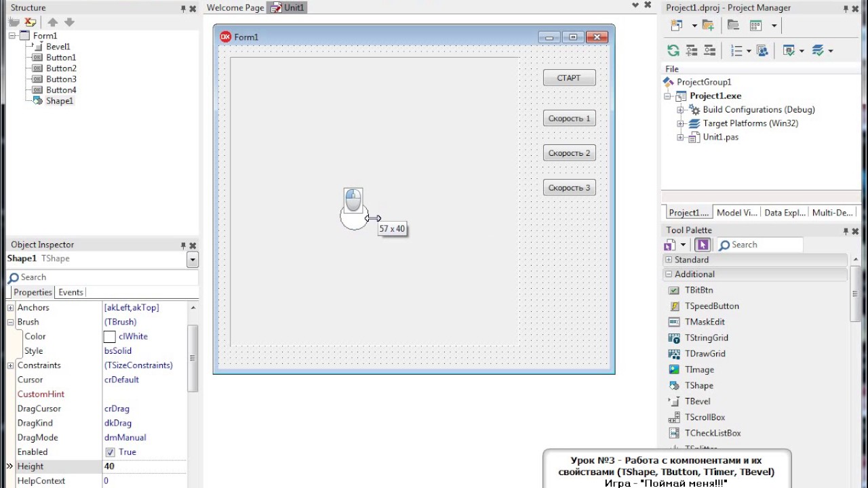868x488 pixels.
Task: Click the New project icon in Project Manager
Action: pyautogui.click(x=676, y=26)
